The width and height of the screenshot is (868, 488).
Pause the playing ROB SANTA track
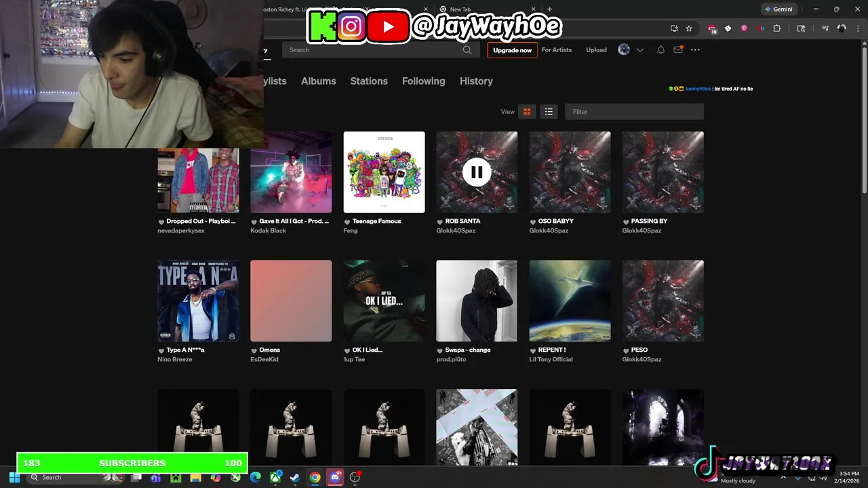[477, 172]
